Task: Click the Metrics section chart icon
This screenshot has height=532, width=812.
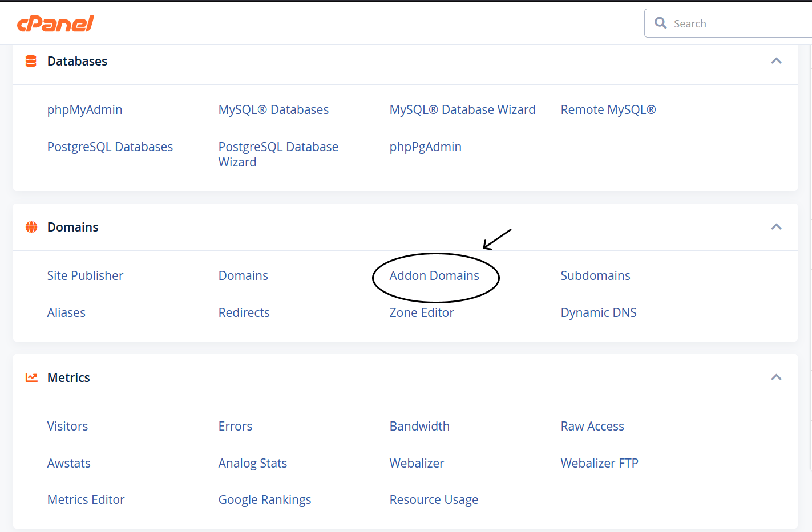Action: click(x=31, y=377)
